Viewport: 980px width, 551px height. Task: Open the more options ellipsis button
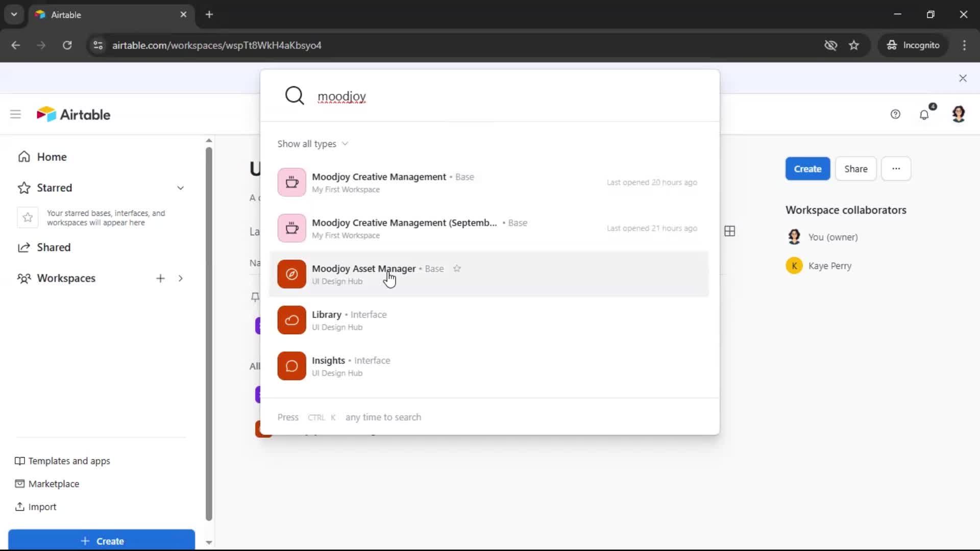896,169
